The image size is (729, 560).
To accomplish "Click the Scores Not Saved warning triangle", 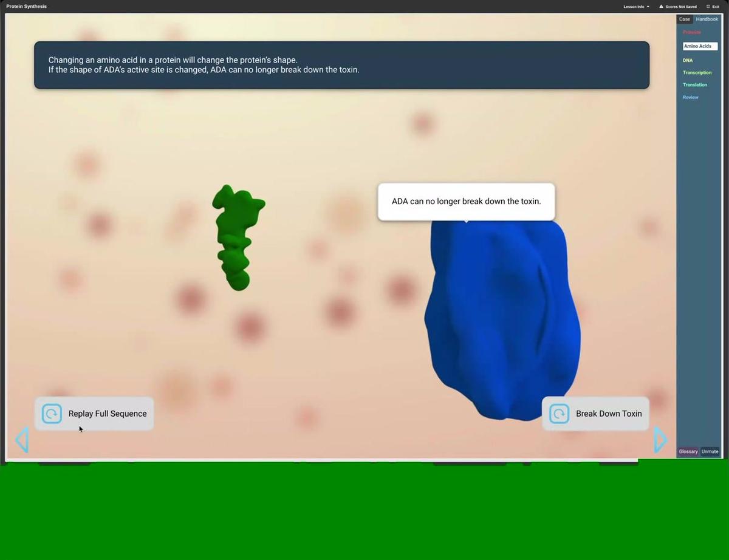I will pos(662,7).
